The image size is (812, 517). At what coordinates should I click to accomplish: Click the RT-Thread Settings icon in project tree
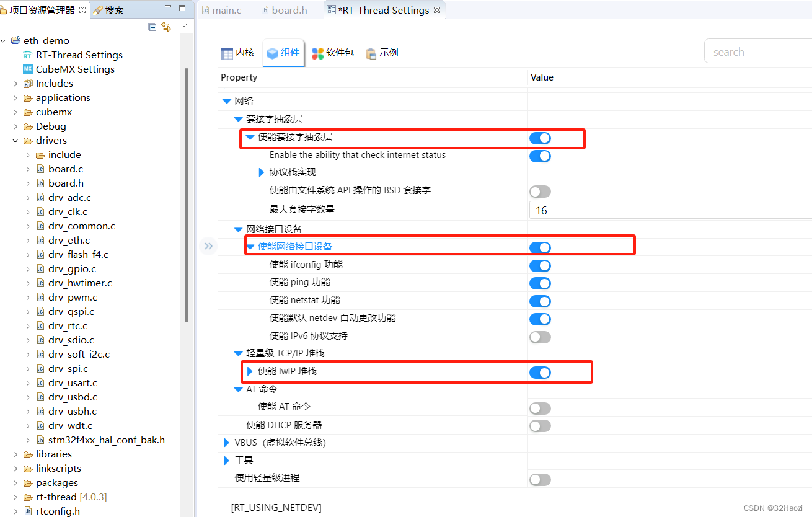click(27, 55)
